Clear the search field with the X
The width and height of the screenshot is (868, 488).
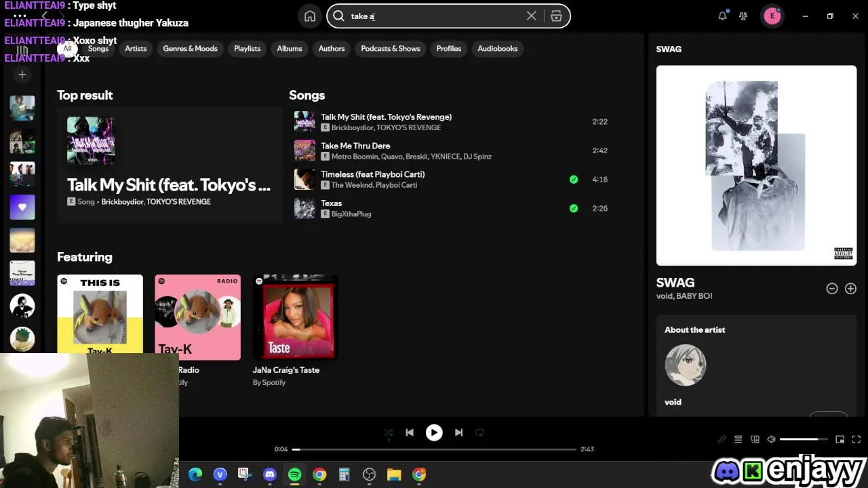point(532,16)
